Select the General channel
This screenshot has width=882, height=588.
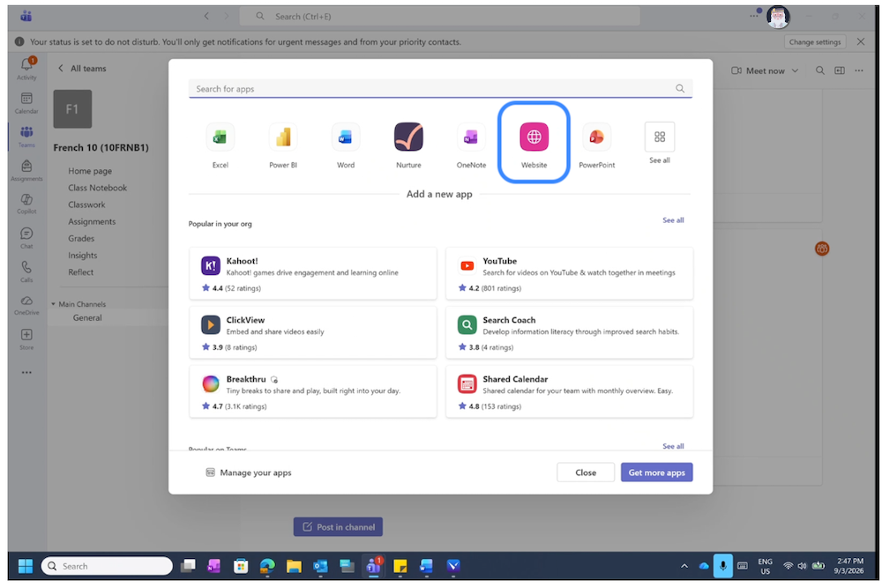(x=87, y=317)
